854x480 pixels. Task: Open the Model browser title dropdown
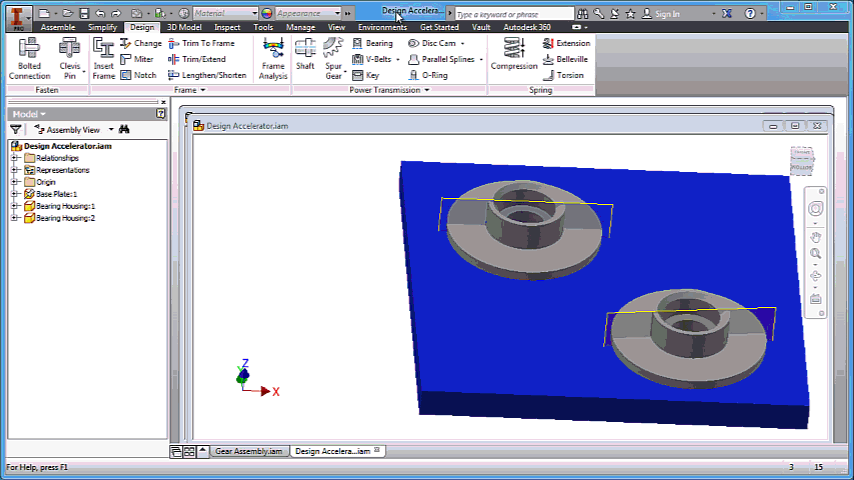tap(42, 114)
